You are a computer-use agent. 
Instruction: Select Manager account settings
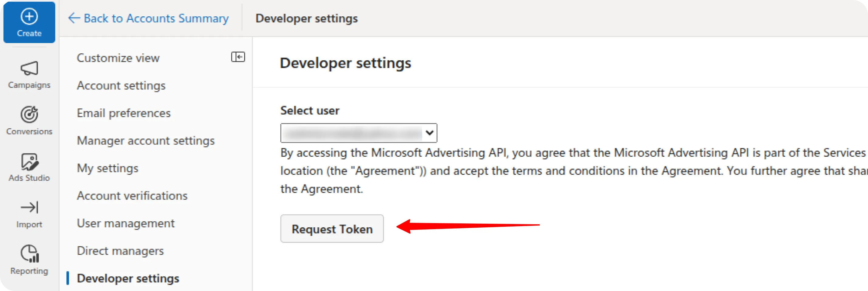pos(145,141)
